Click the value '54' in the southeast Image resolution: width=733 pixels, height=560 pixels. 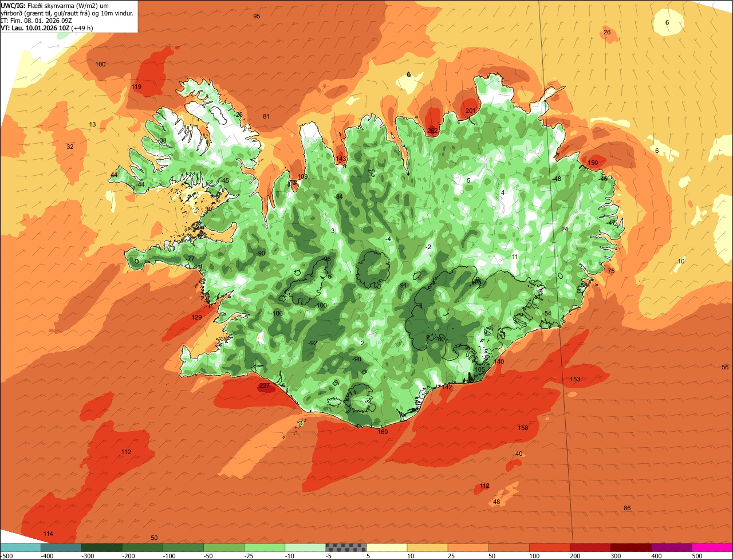tap(547, 313)
